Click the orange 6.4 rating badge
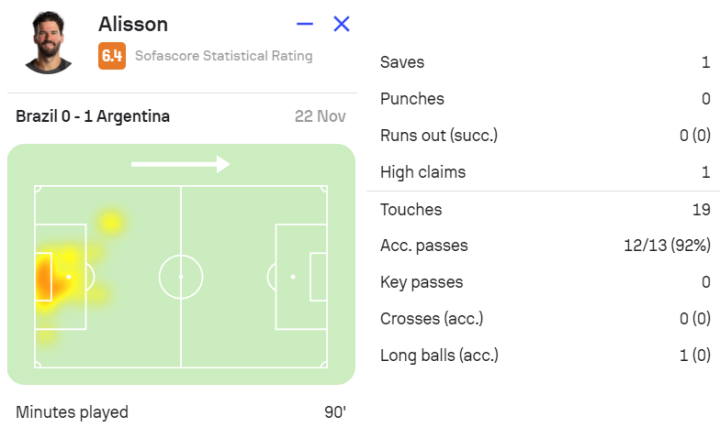This screenshot has height=427, width=720. [x=111, y=56]
